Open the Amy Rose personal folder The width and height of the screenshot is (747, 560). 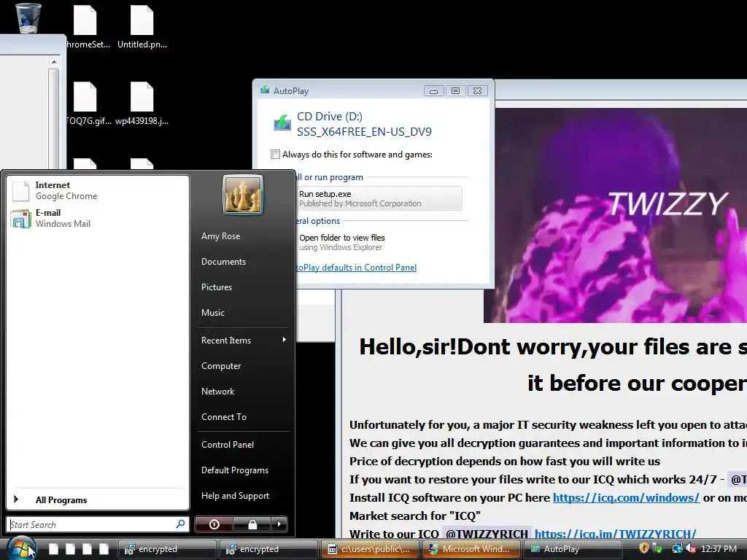[220, 236]
